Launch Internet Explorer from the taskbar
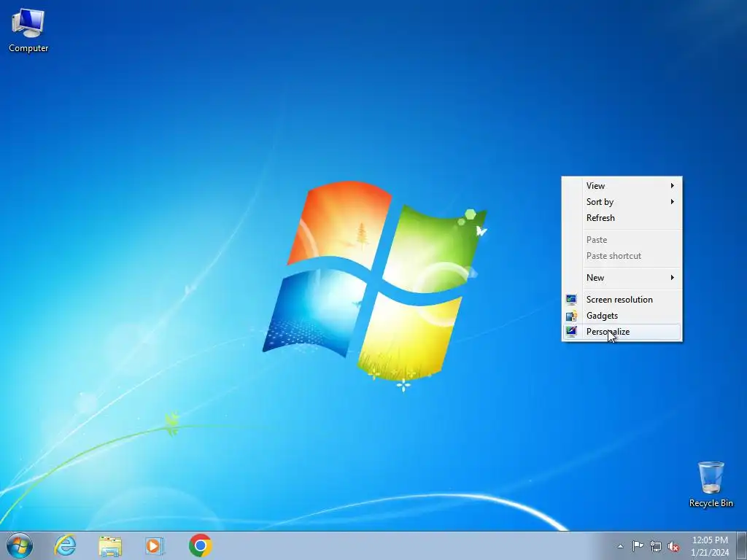Screen dimensions: 747x560 click(x=65, y=545)
